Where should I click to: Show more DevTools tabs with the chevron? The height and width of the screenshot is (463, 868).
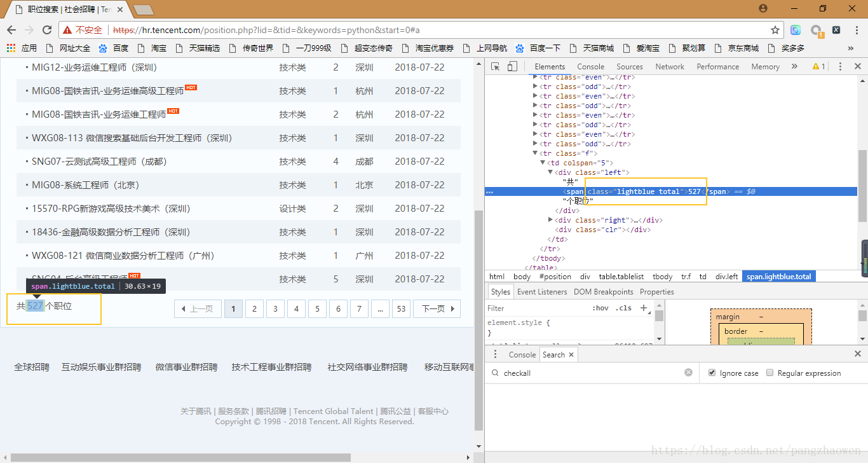click(794, 66)
